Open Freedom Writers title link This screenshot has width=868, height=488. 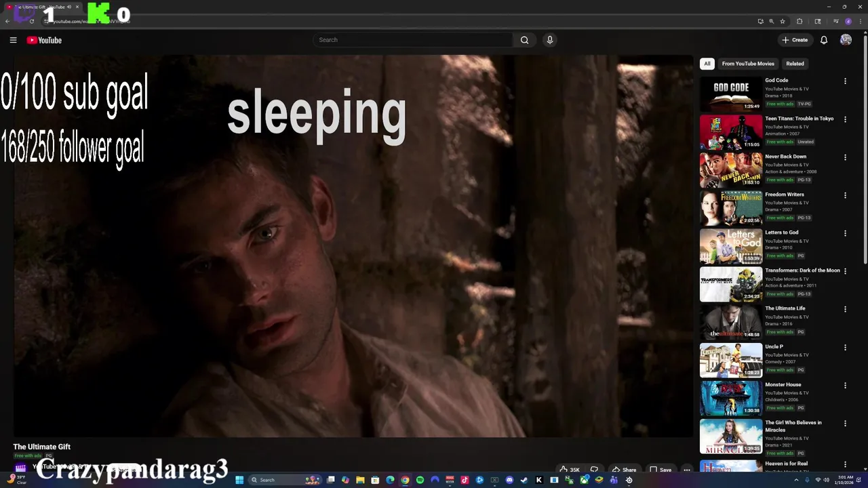click(x=785, y=195)
